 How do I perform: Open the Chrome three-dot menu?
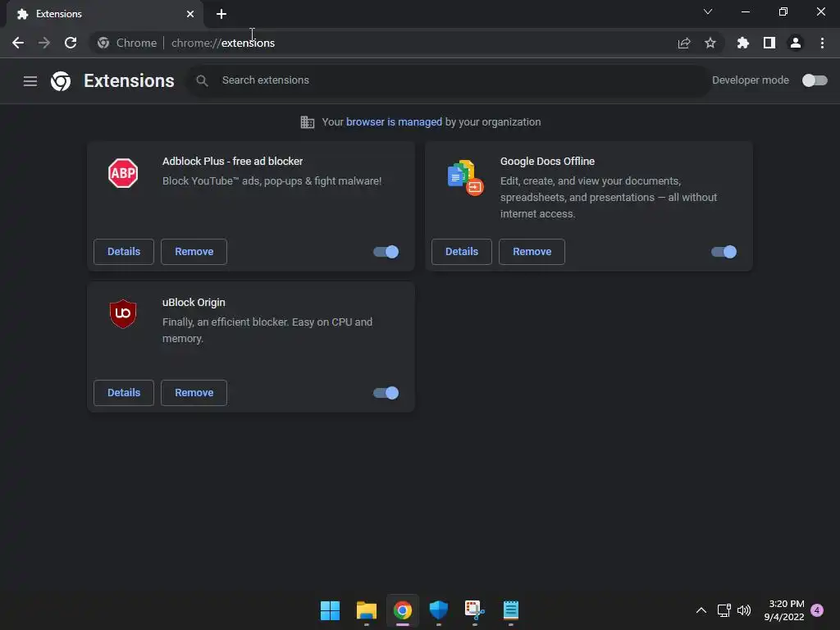click(x=822, y=43)
